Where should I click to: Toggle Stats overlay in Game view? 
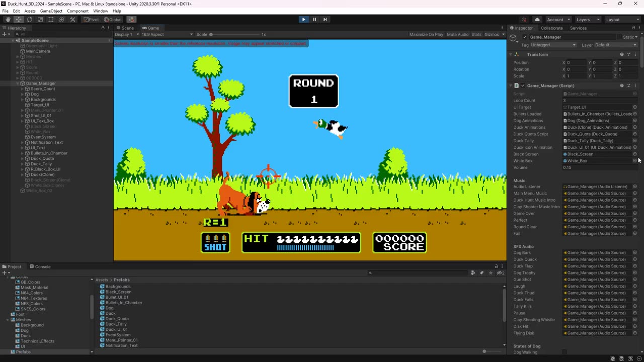[476, 35]
